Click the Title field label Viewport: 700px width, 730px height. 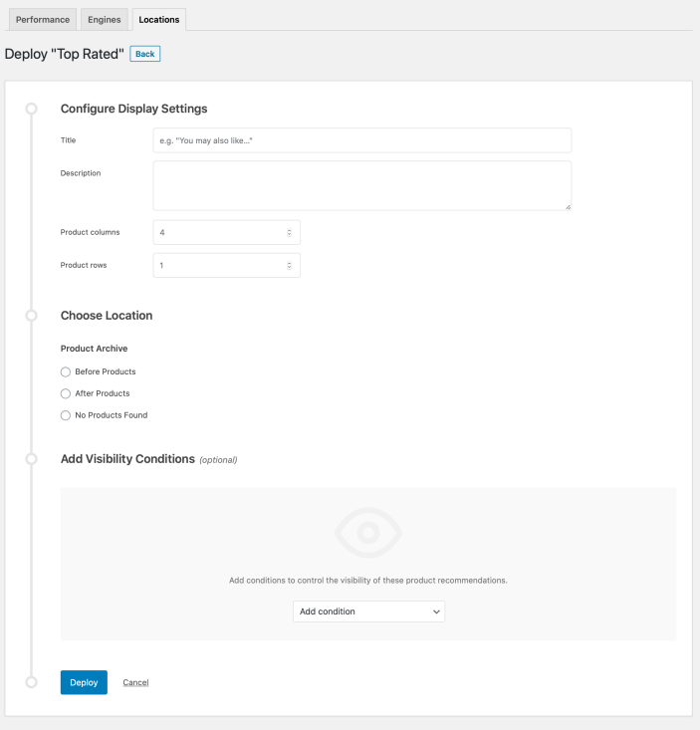(68, 140)
